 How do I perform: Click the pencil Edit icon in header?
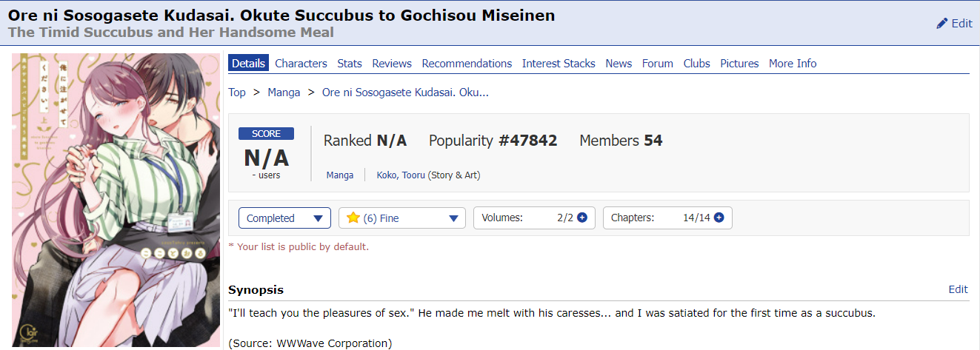[x=942, y=24]
